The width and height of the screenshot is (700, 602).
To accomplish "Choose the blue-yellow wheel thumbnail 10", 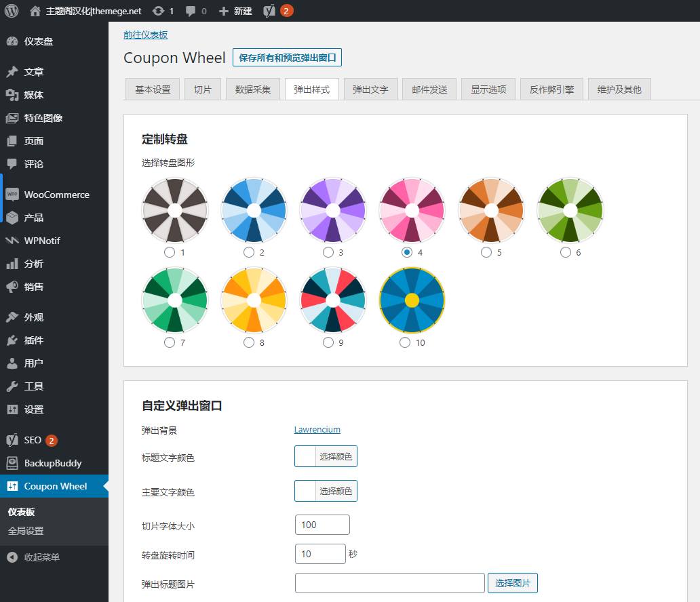I will pyautogui.click(x=412, y=300).
